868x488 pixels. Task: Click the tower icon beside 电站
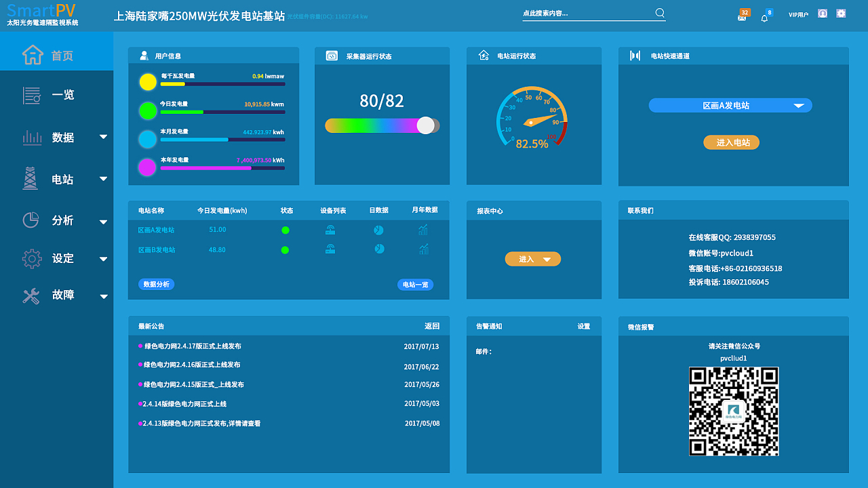[31, 178]
